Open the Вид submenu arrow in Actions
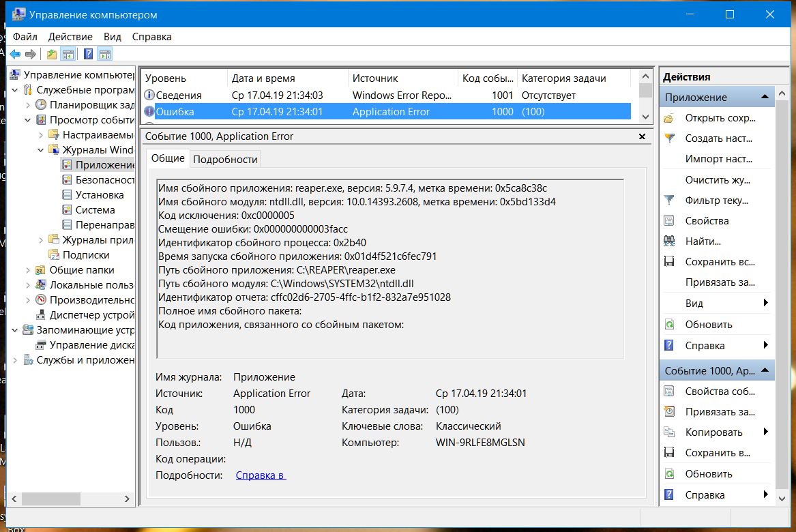This screenshot has width=796, height=532. pyautogui.click(x=765, y=303)
